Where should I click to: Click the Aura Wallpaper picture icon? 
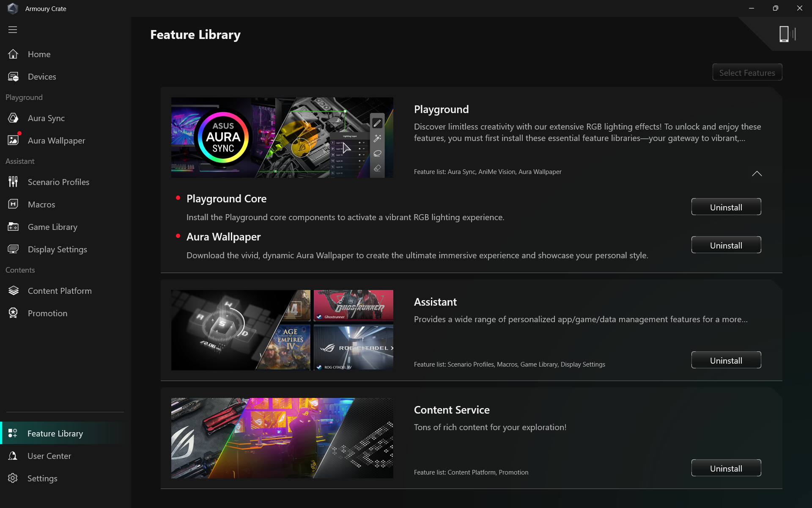coord(13,141)
